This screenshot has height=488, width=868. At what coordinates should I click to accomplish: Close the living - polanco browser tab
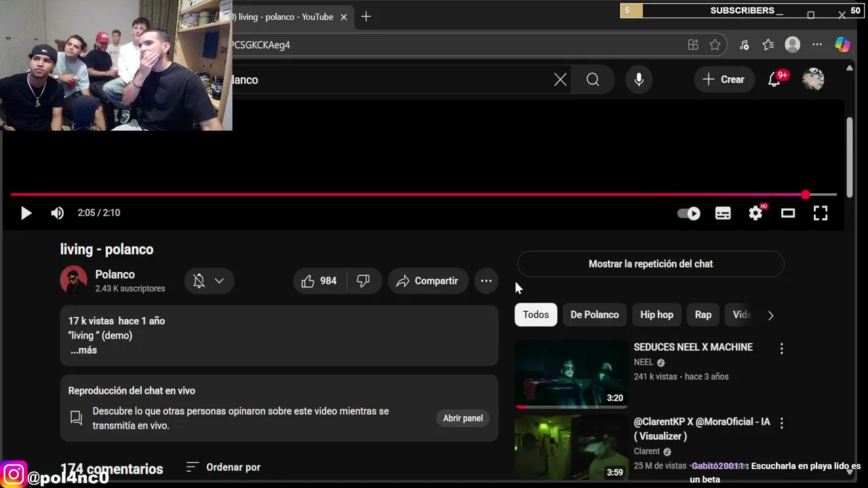[x=344, y=17]
